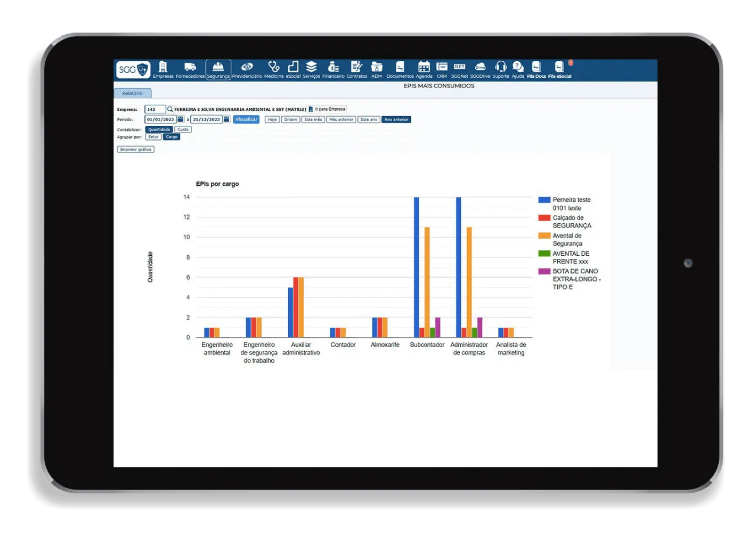
Task: Group the chart by Cargo
Action: pos(172,137)
